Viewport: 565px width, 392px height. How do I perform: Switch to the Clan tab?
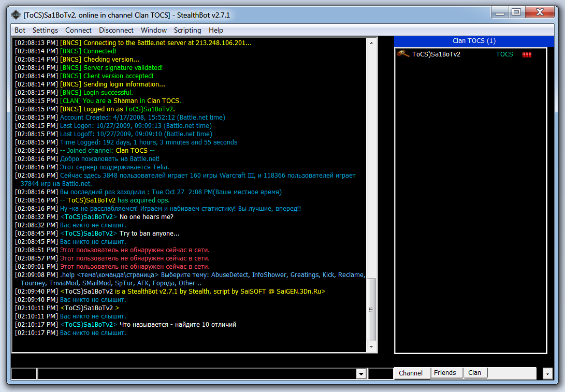(474, 373)
